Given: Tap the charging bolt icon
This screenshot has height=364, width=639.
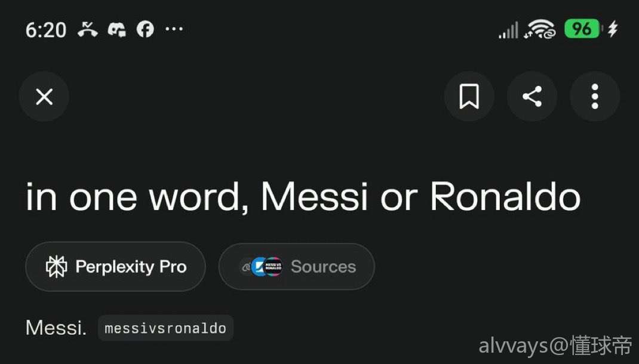Looking at the screenshot, I should (613, 29).
